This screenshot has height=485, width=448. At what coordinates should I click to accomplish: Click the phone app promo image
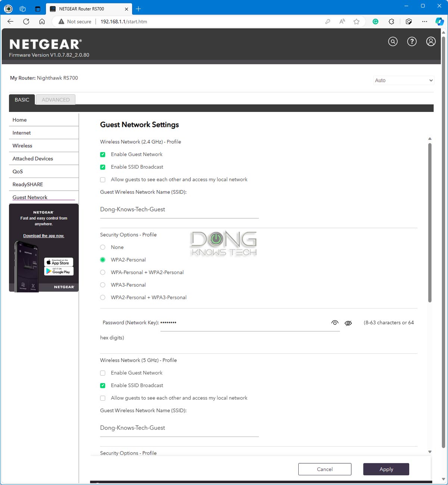pos(26,266)
